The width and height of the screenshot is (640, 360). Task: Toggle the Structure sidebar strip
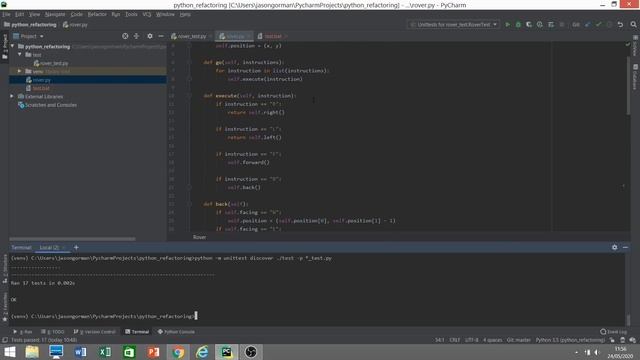tap(5, 269)
